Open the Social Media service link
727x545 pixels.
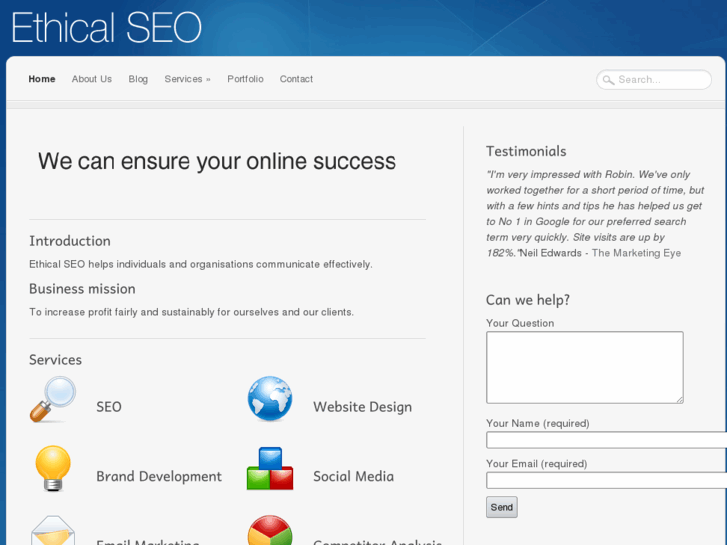coord(353,476)
